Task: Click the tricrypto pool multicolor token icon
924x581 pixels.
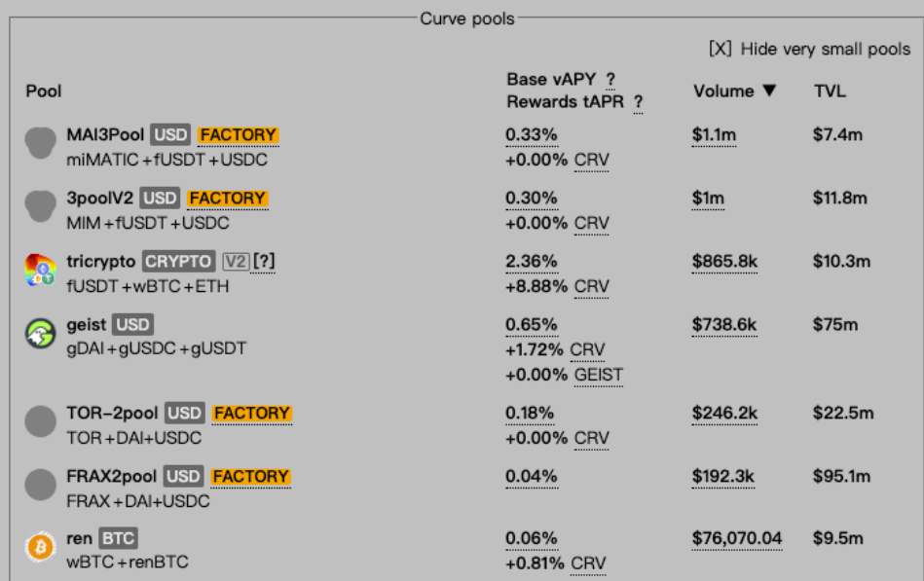Action: [x=40, y=271]
